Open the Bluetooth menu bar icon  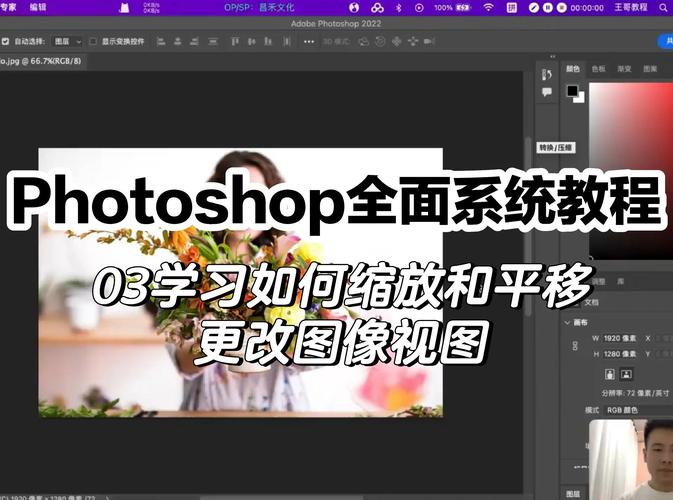point(398,7)
